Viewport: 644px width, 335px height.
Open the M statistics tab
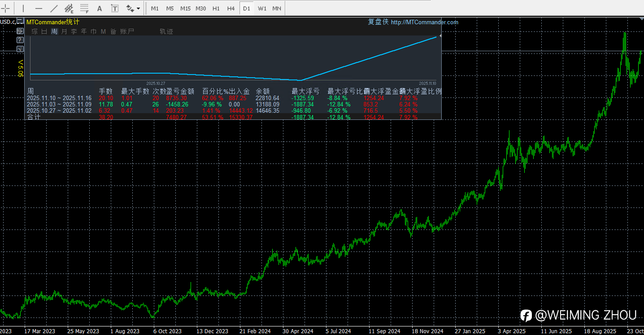click(x=104, y=31)
